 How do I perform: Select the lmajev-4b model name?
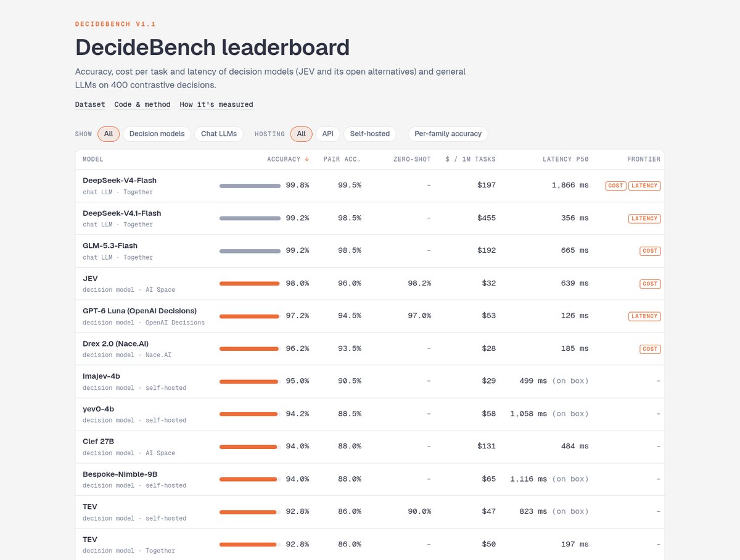(x=102, y=376)
